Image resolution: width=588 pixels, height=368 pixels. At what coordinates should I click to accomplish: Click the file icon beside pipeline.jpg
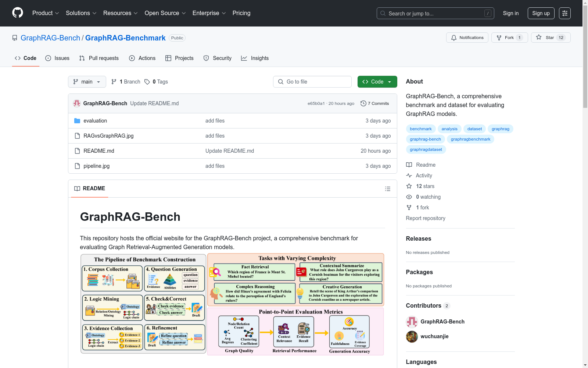[77, 166]
